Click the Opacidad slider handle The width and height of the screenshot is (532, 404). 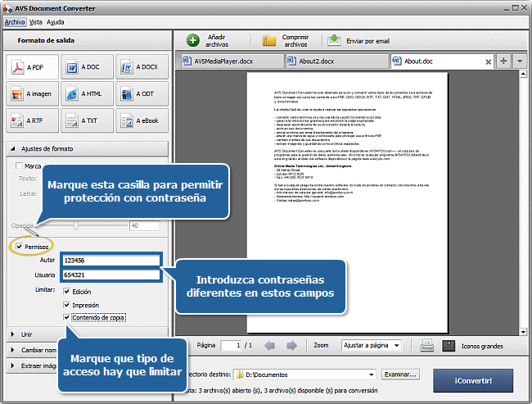pyautogui.click(x=75, y=225)
